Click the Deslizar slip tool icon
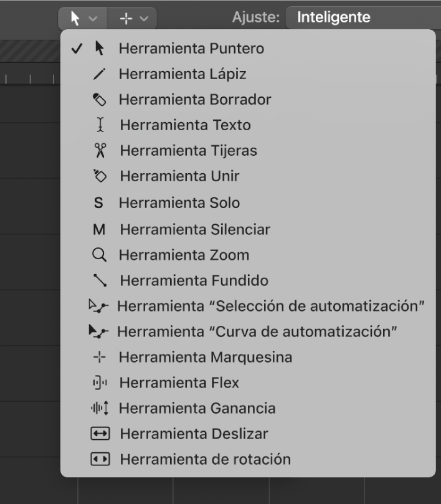Image resolution: width=441 pixels, height=504 pixels. tap(100, 434)
